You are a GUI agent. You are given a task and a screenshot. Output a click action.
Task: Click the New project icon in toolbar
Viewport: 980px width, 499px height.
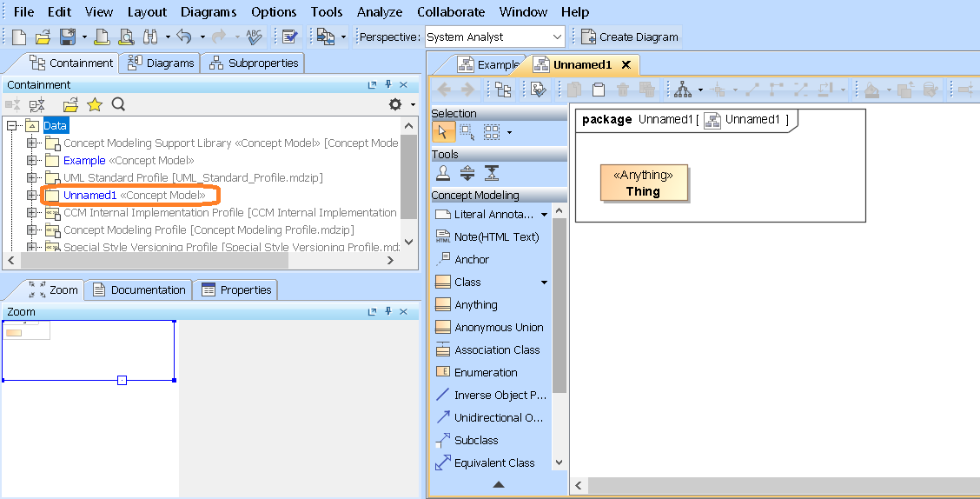point(18,37)
